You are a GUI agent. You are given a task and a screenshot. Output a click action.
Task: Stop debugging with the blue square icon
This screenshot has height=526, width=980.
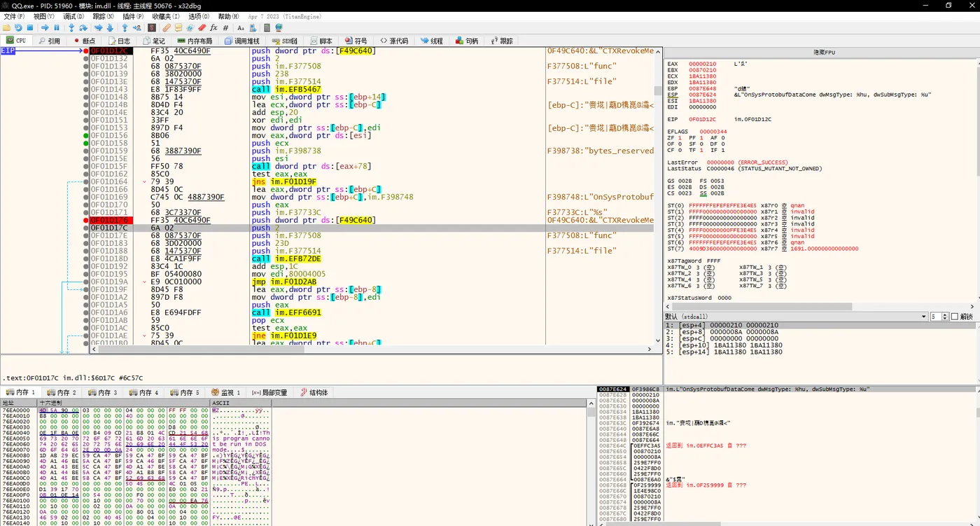tap(31, 28)
